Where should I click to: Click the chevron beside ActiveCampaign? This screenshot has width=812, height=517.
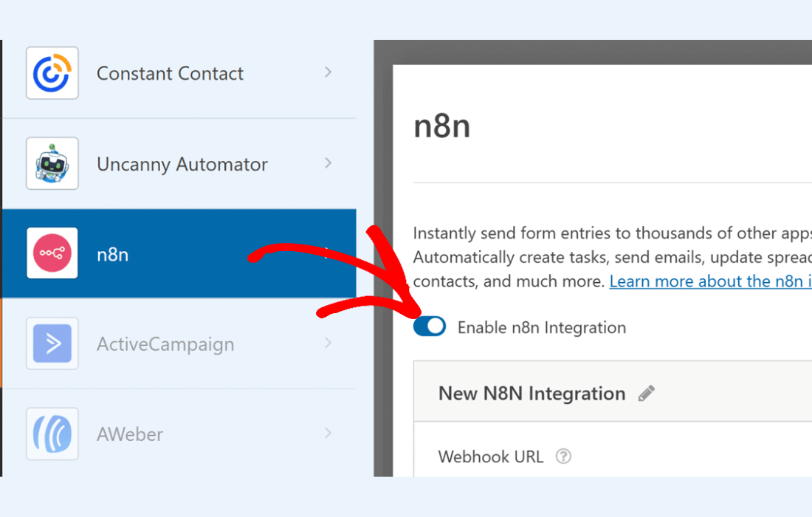click(328, 343)
